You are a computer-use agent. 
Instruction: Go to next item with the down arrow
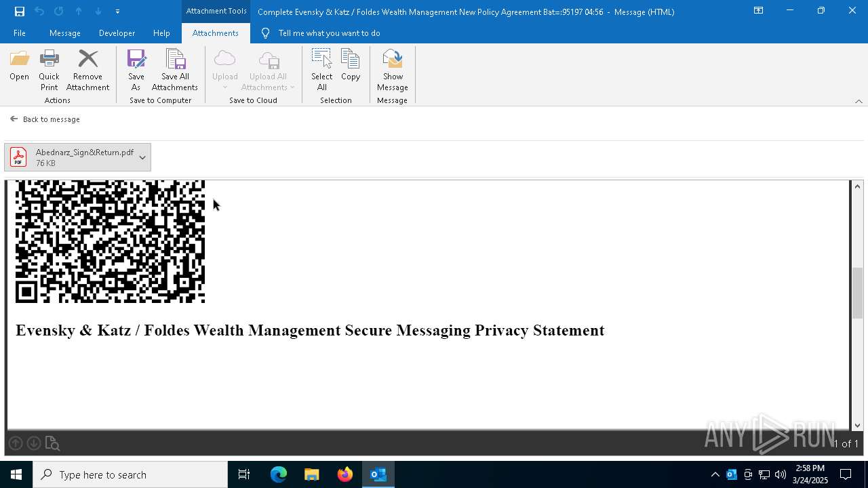click(x=98, y=11)
